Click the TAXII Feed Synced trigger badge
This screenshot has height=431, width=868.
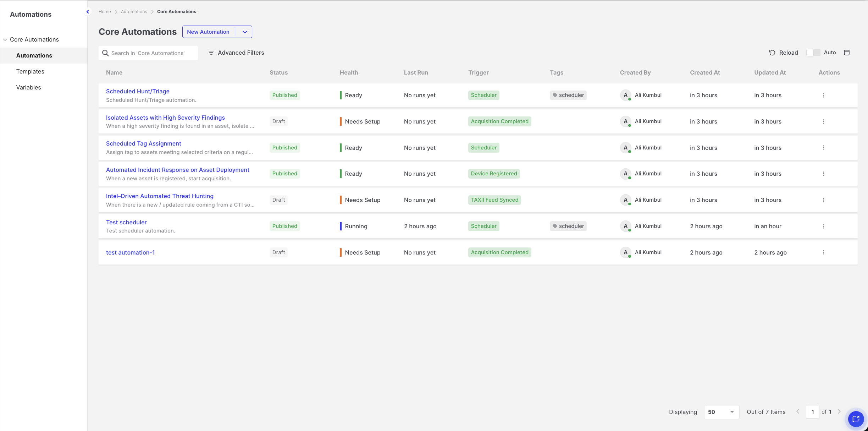tap(494, 200)
